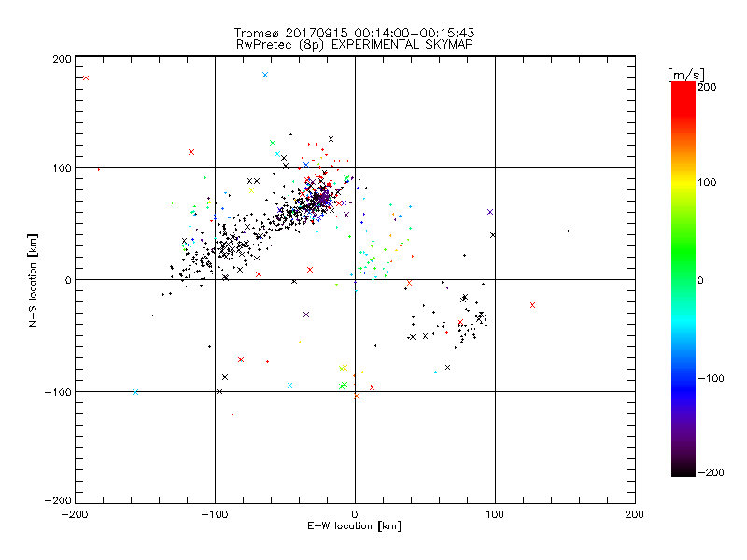
Task: Click the x-axis tick label "200"
Action: tap(634, 514)
